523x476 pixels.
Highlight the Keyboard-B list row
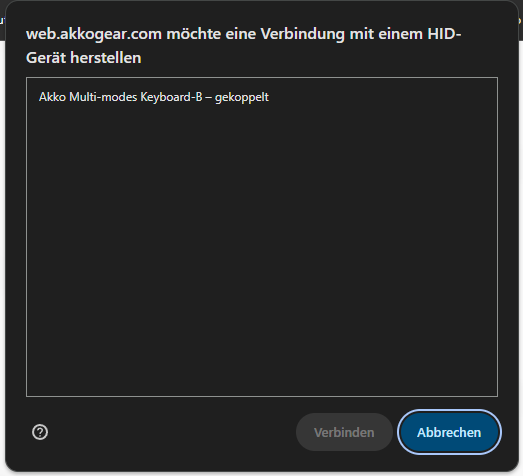pyautogui.click(x=262, y=97)
